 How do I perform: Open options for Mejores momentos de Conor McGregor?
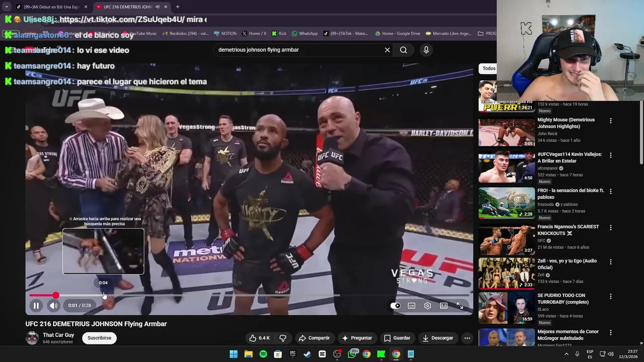point(611,333)
